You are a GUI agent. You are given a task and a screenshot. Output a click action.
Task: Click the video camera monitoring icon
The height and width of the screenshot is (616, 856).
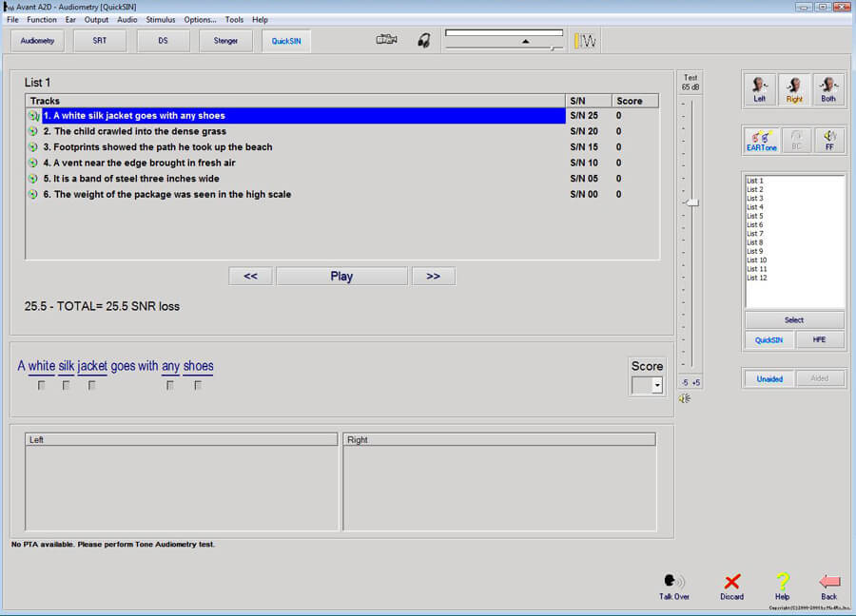point(386,39)
